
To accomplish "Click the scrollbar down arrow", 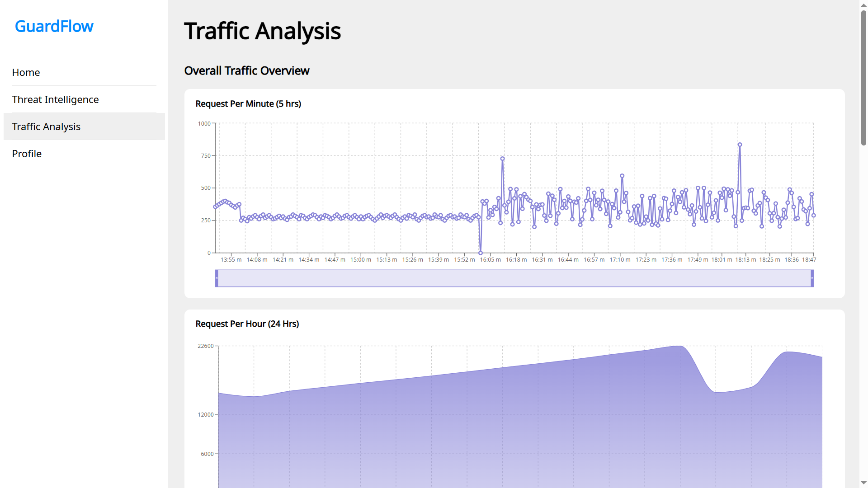I will [x=863, y=483].
